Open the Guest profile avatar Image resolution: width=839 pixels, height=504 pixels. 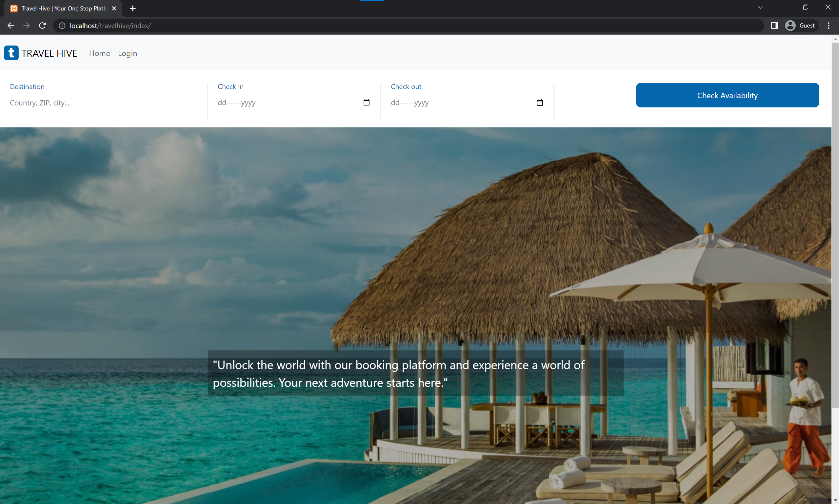[x=790, y=26]
